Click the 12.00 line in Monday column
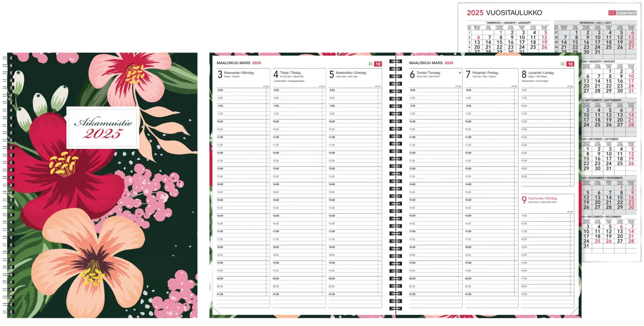 click(x=243, y=153)
